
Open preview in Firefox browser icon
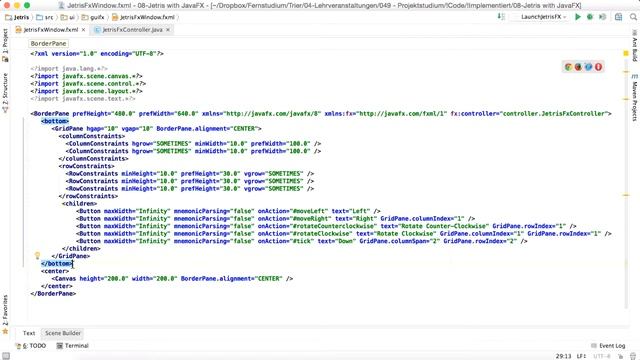click(578, 67)
